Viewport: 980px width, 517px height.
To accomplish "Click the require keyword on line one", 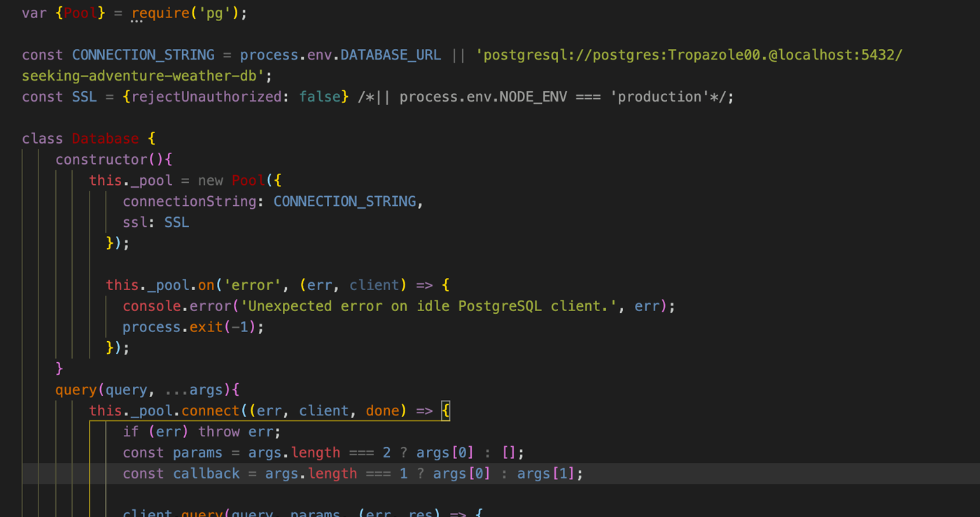I will coord(160,13).
